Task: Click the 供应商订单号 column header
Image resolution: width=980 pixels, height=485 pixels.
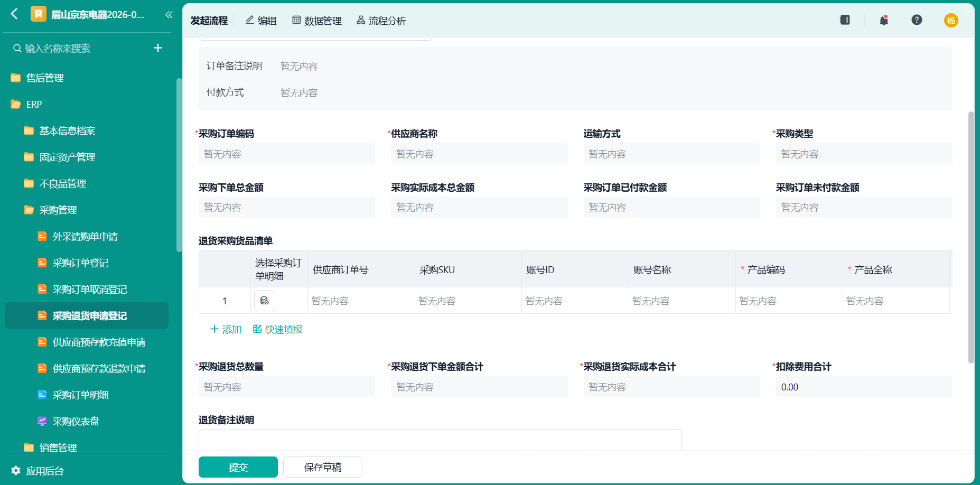Action: pyautogui.click(x=361, y=269)
